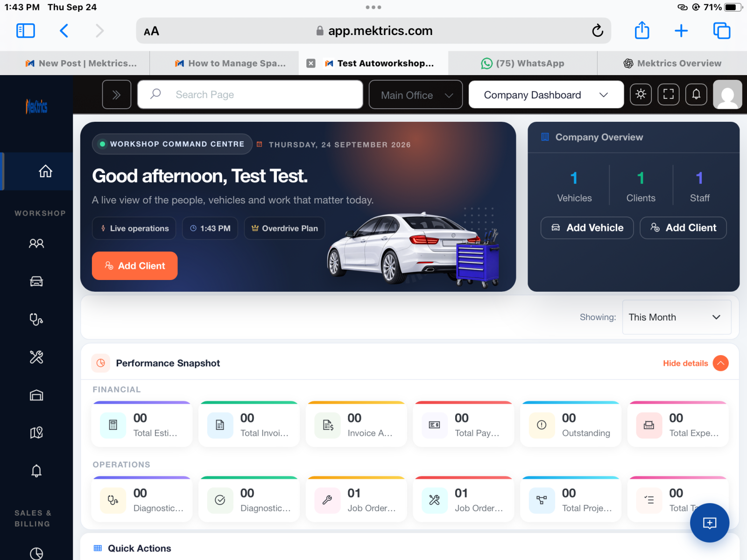This screenshot has width=747, height=560.
Task: Show Safari sidebar panel icon
Action: pyautogui.click(x=26, y=31)
